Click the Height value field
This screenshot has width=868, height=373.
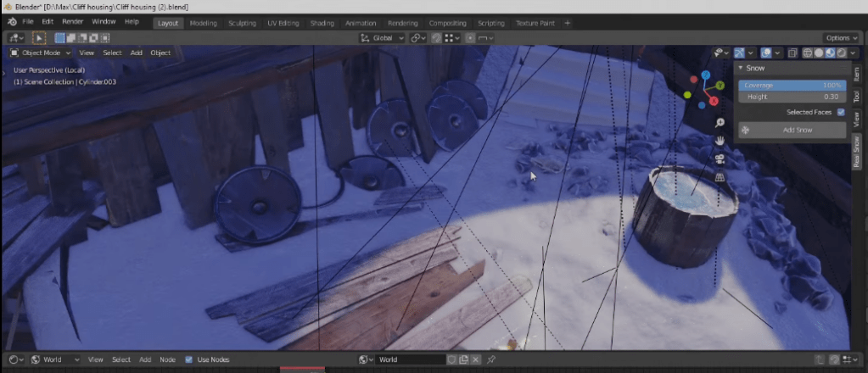click(x=792, y=97)
